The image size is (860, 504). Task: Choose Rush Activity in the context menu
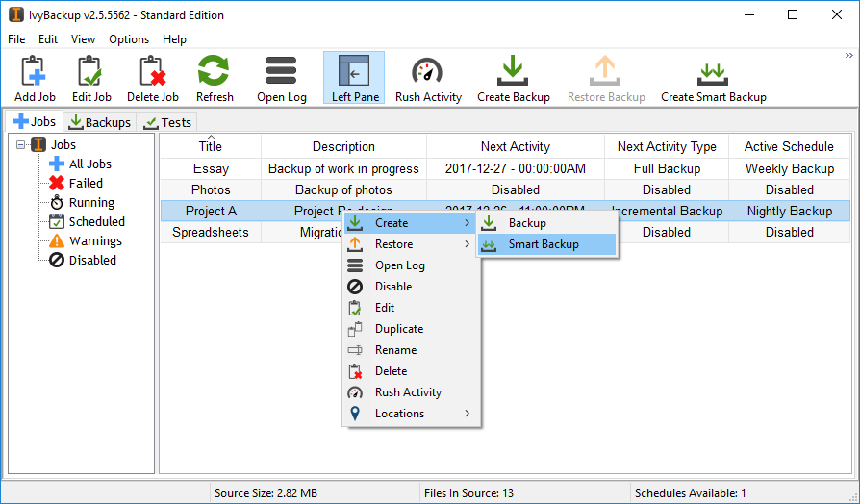[x=412, y=392]
